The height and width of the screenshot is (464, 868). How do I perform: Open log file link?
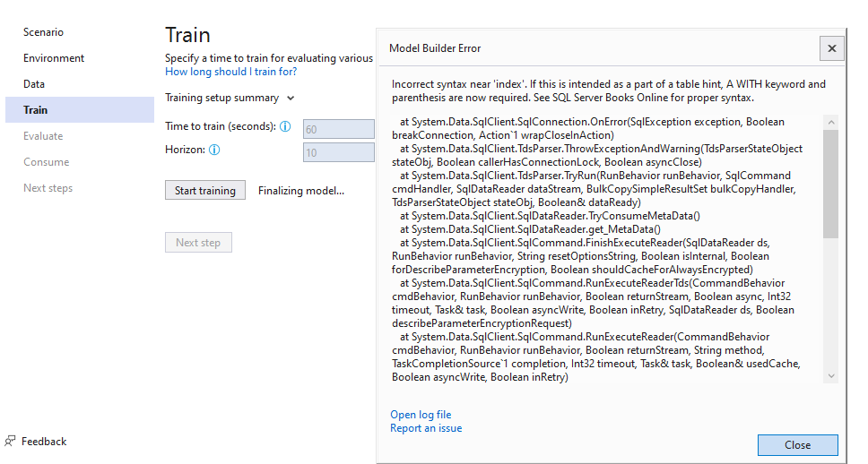point(421,415)
